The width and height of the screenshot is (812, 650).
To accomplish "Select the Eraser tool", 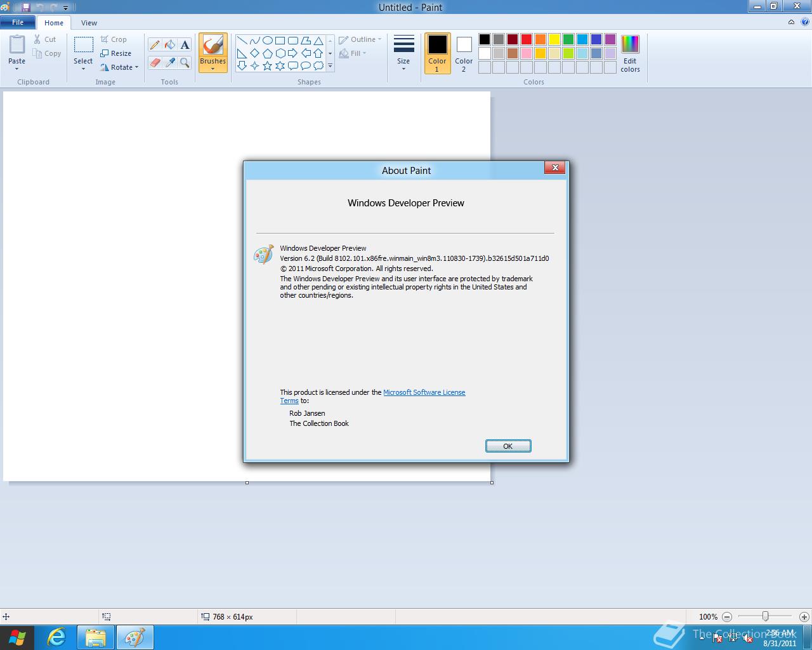I will point(155,62).
